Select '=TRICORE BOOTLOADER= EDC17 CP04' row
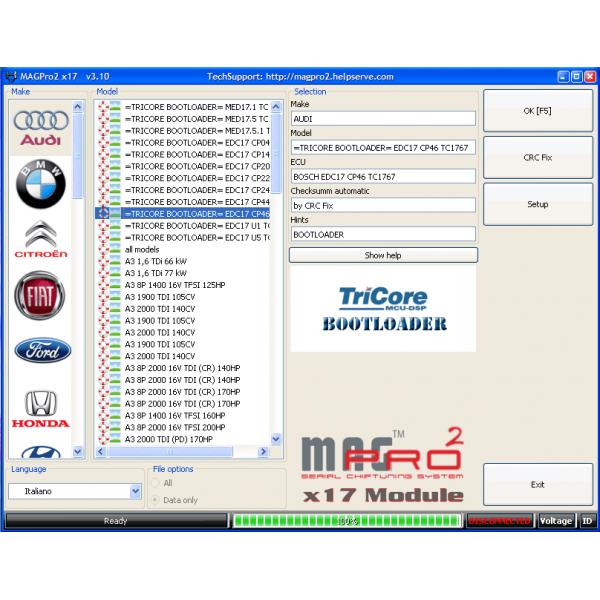The width and height of the screenshot is (600, 600). point(196,143)
